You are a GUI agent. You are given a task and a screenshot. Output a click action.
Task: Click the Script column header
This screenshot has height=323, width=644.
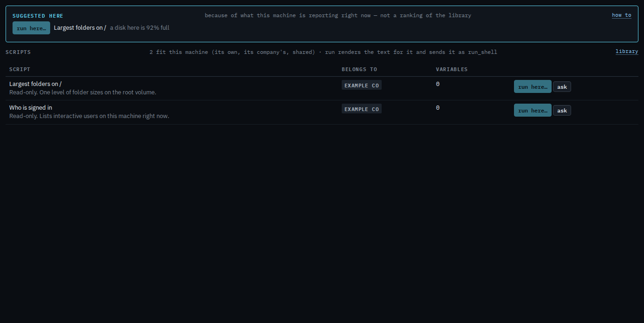tap(20, 69)
